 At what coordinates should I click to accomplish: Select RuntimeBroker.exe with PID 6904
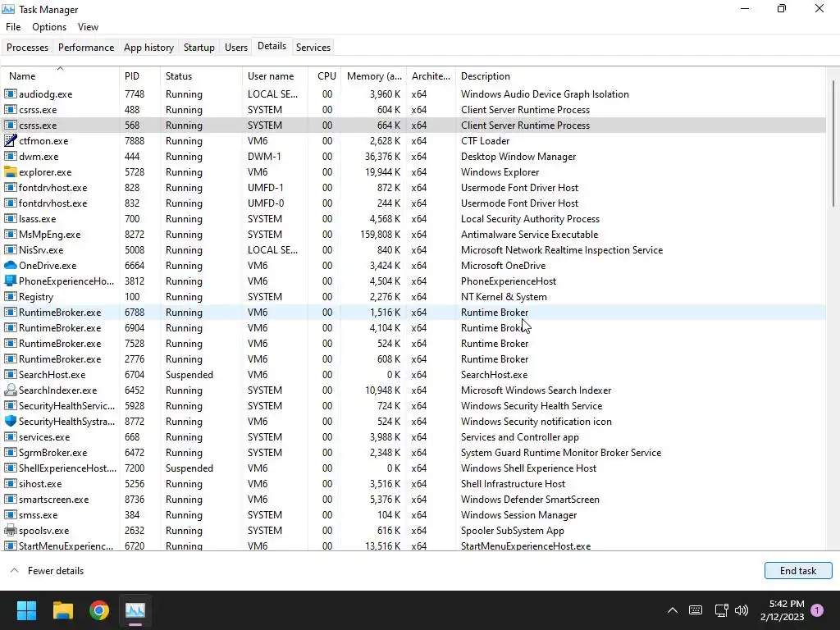[413, 328]
